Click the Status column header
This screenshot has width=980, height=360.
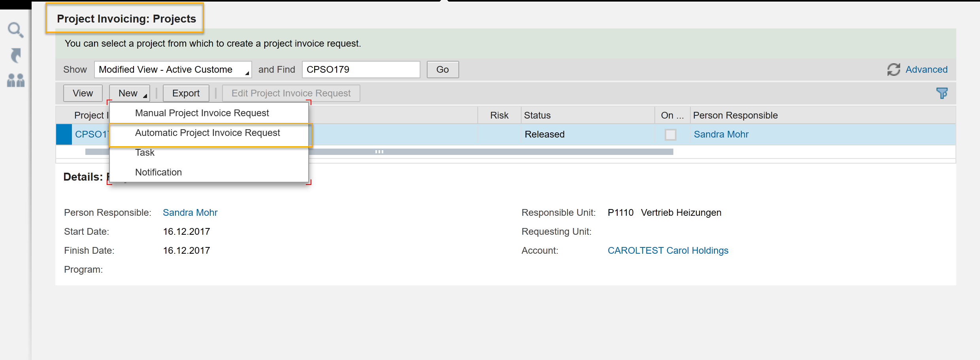[x=588, y=115]
